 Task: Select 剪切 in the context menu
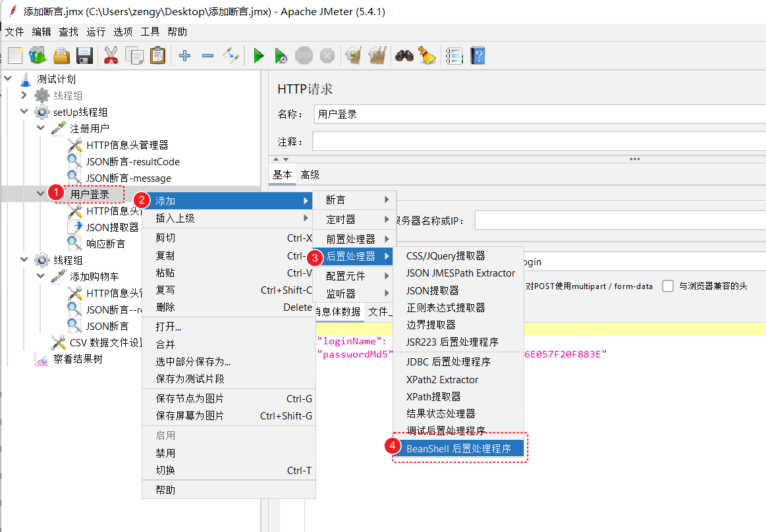click(x=229, y=238)
